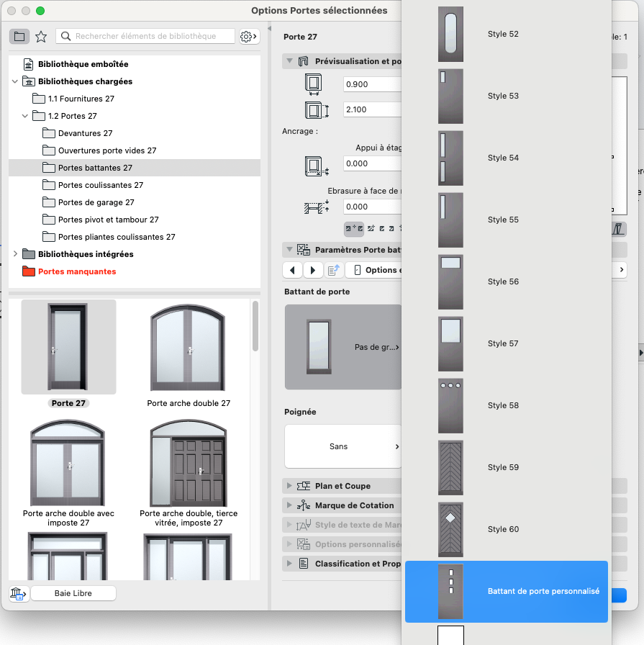Collapse Prévisualisation et positionnement section
This screenshot has width=644, height=645.
coord(289,61)
